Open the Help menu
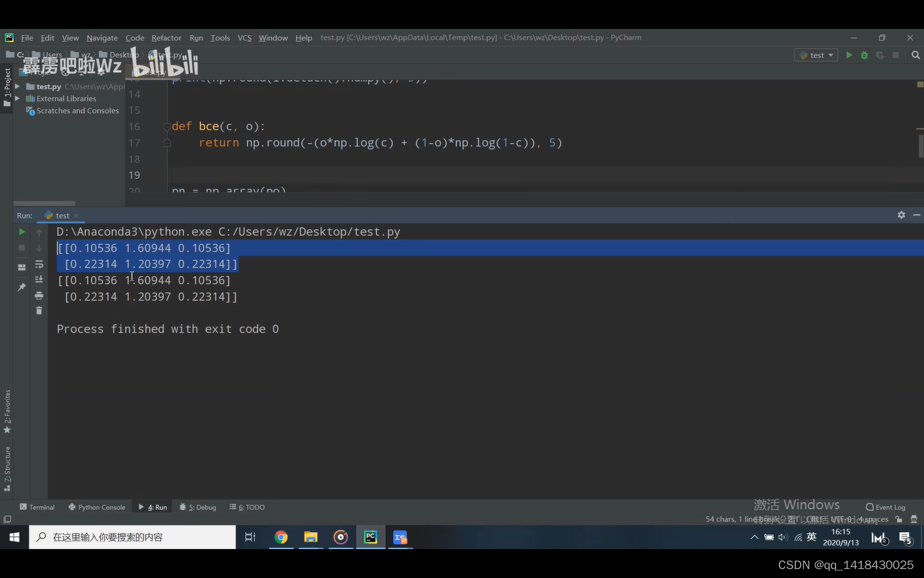 click(x=304, y=38)
